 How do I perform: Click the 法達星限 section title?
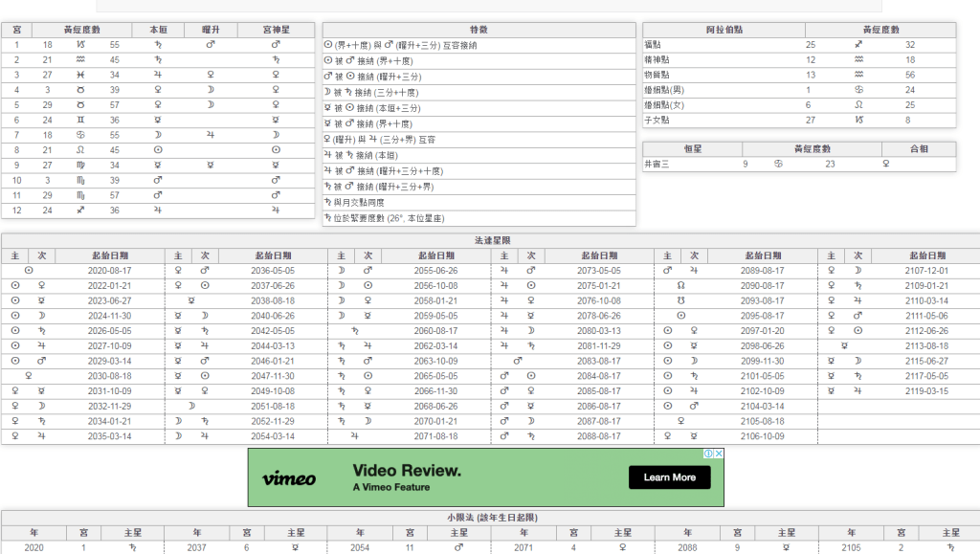point(490,240)
